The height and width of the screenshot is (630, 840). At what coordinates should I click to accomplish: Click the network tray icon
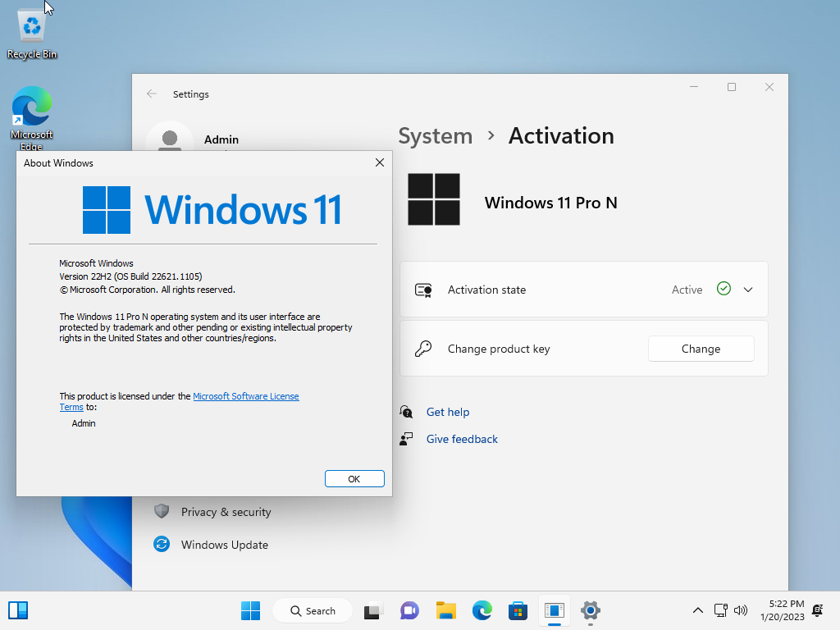(x=720, y=610)
